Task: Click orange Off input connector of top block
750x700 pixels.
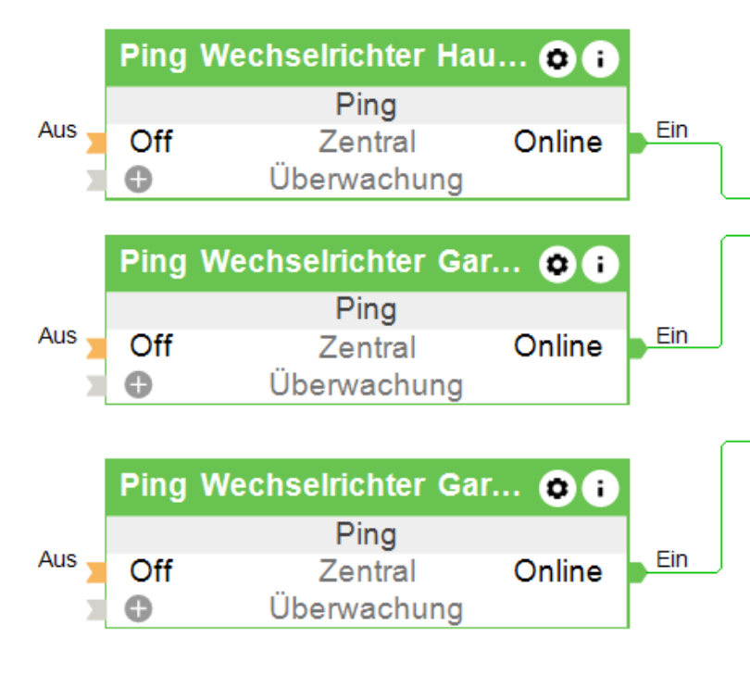Action: click(x=95, y=143)
